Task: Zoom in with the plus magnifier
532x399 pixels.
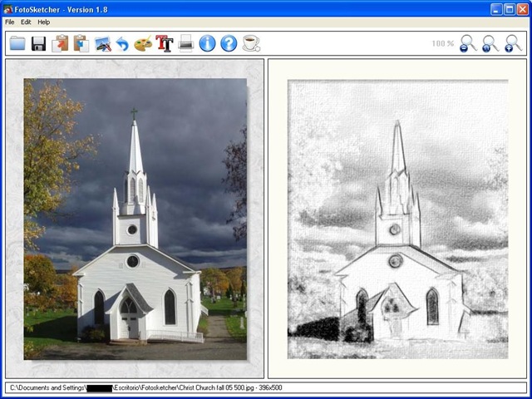Action: coord(513,43)
